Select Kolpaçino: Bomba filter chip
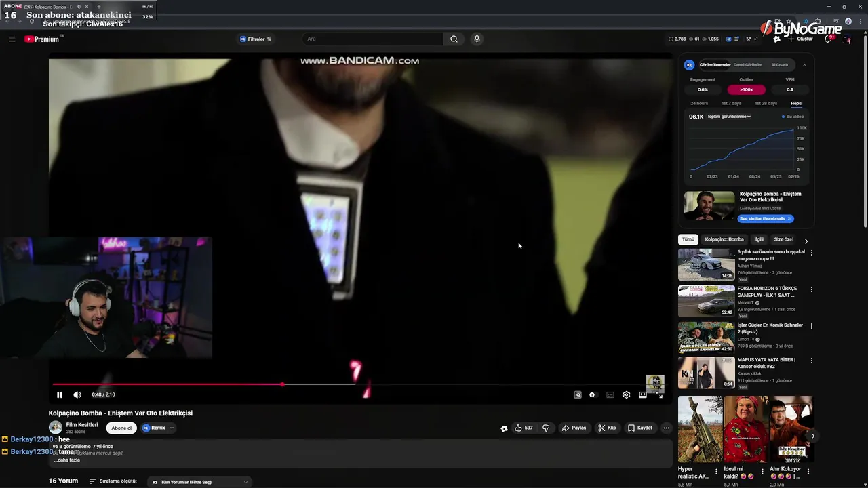 (724, 239)
